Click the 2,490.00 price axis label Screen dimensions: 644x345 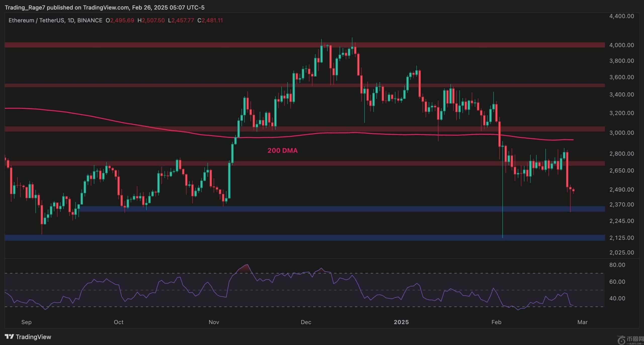click(x=621, y=189)
